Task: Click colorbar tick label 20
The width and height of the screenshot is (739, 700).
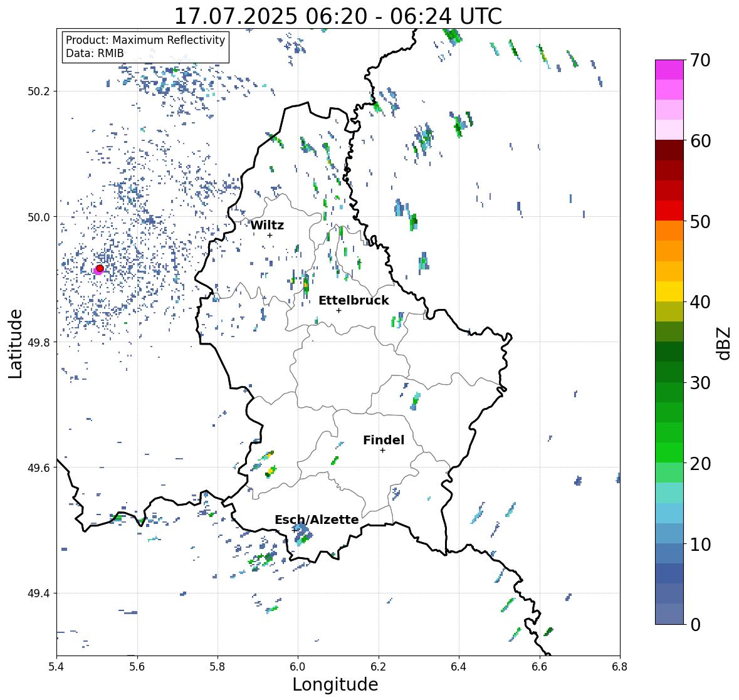Action: [x=700, y=463]
